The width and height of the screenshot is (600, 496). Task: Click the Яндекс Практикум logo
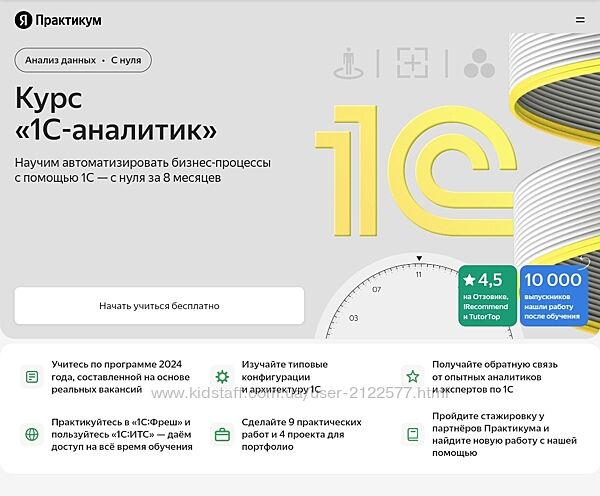58,20
